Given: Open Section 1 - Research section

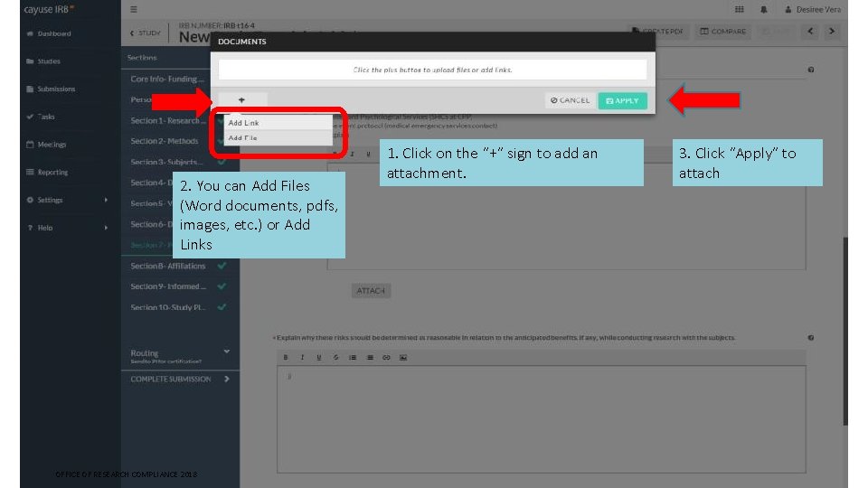Looking at the screenshot, I should [166, 120].
